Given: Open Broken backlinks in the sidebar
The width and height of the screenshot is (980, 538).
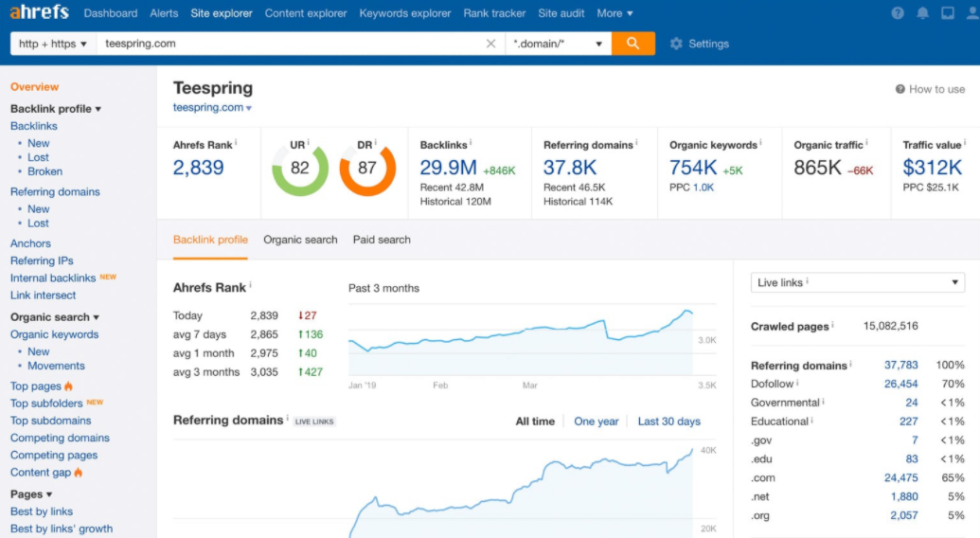Looking at the screenshot, I should point(45,171).
